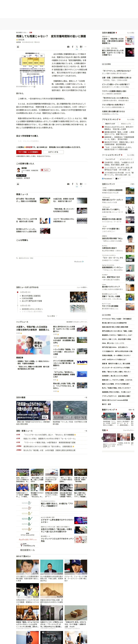Click red arrow beside ソーシャルランキング heading
The image size is (138, 644).
click(x=121, y=155)
